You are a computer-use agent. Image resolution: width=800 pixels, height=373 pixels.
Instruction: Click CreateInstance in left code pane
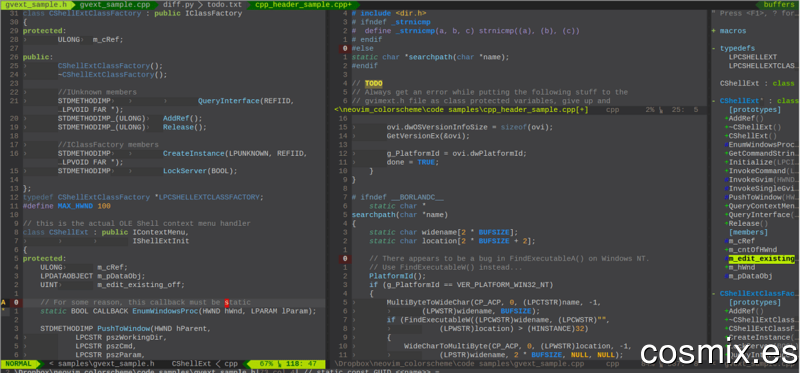pos(193,154)
